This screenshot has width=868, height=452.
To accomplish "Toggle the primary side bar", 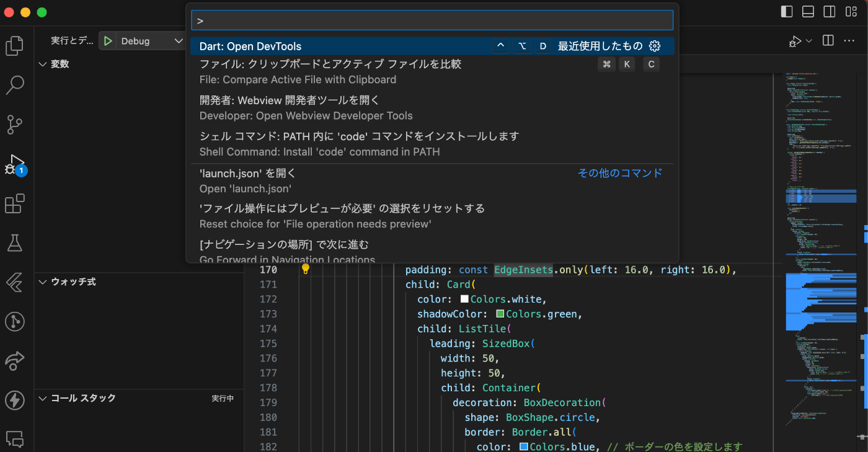I will (787, 12).
